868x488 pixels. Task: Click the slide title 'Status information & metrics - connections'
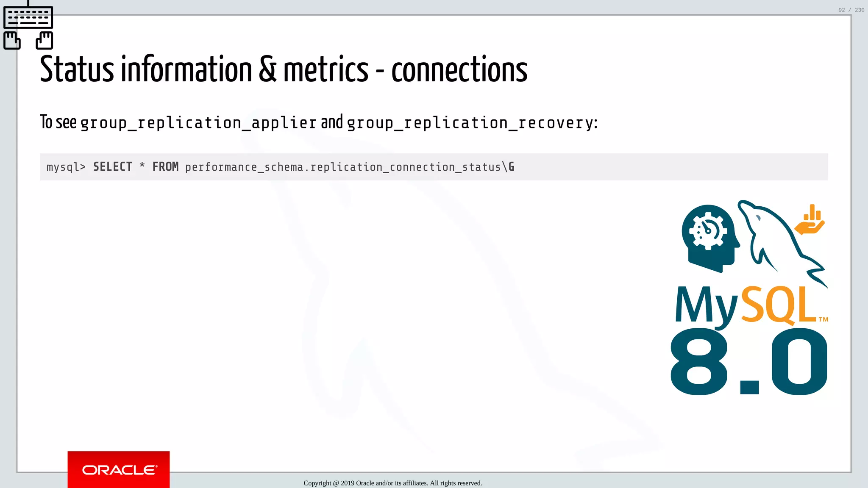[284, 69]
